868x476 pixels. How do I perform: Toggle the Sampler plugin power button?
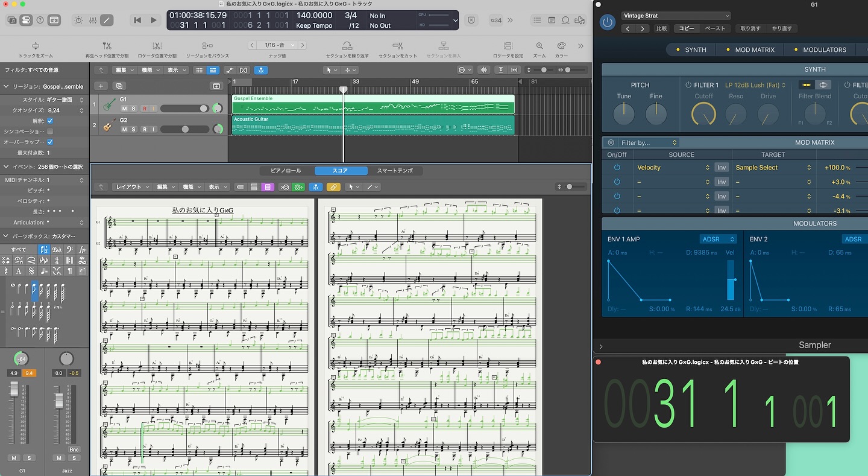pos(608,22)
